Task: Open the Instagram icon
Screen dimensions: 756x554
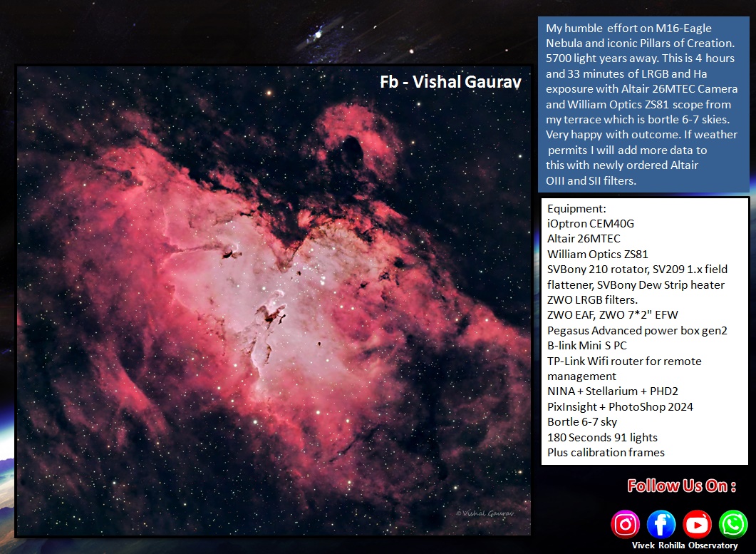Action: tap(626, 524)
